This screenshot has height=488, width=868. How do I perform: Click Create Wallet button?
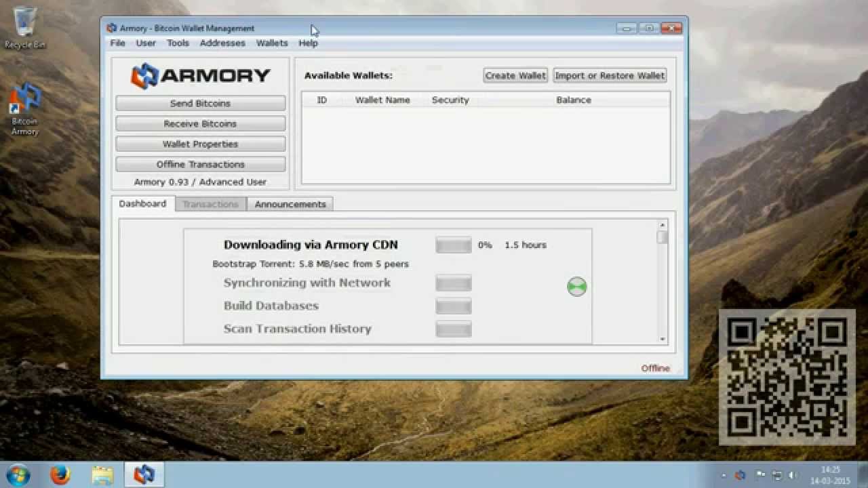click(x=515, y=75)
